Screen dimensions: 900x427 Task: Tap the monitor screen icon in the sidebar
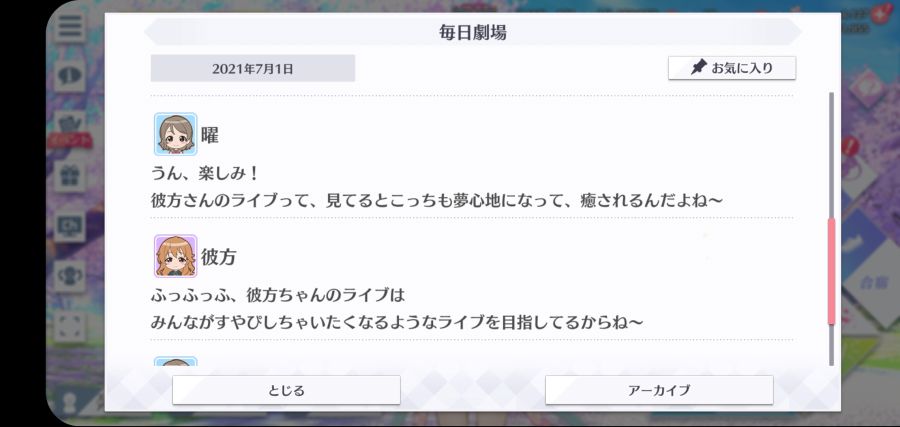click(x=70, y=227)
